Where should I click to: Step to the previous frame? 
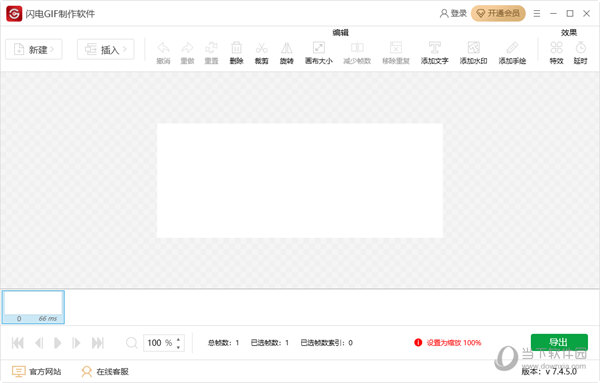(39, 343)
